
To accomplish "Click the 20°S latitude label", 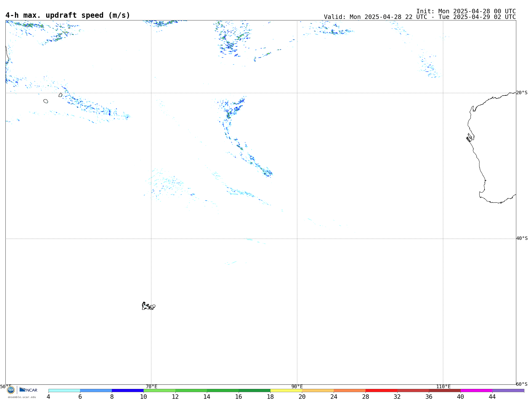I will 522,92.
